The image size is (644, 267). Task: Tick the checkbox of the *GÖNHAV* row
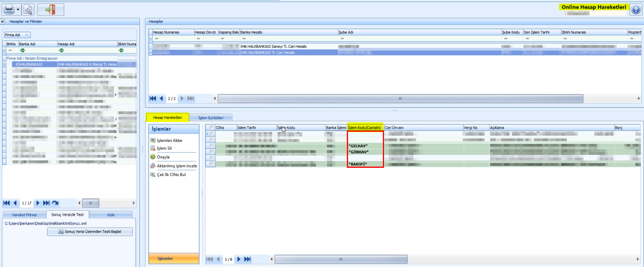coord(212,152)
